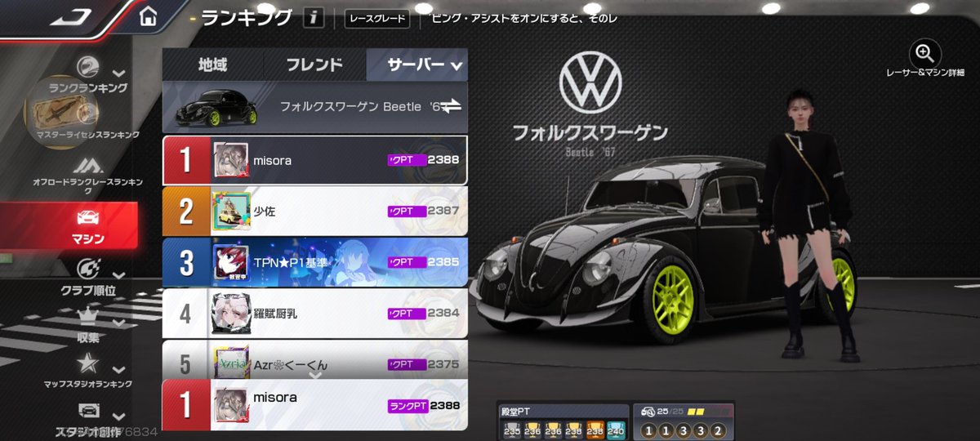Screen dimensions: 980x441
Task: View misora's avatar in top rank row
Action: tap(231, 160)
